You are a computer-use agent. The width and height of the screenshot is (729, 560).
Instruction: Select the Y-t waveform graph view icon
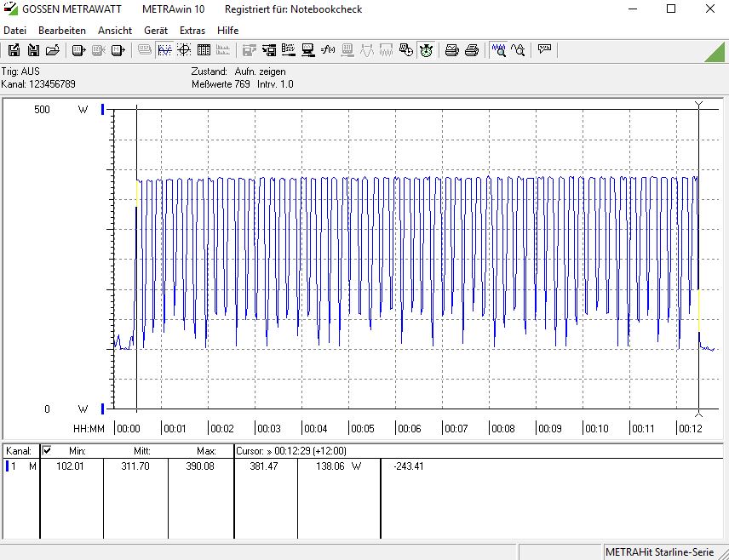pos(164,50)
